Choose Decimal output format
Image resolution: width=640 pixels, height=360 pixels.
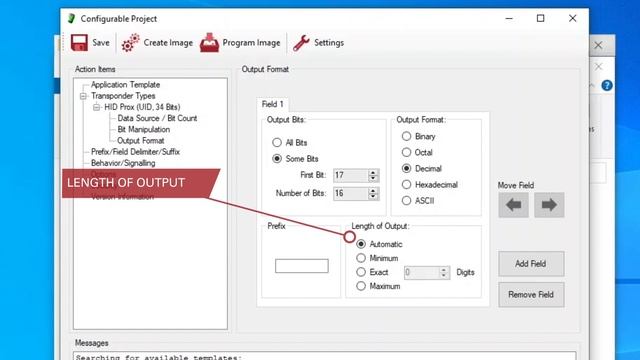(x=406, y=168)
